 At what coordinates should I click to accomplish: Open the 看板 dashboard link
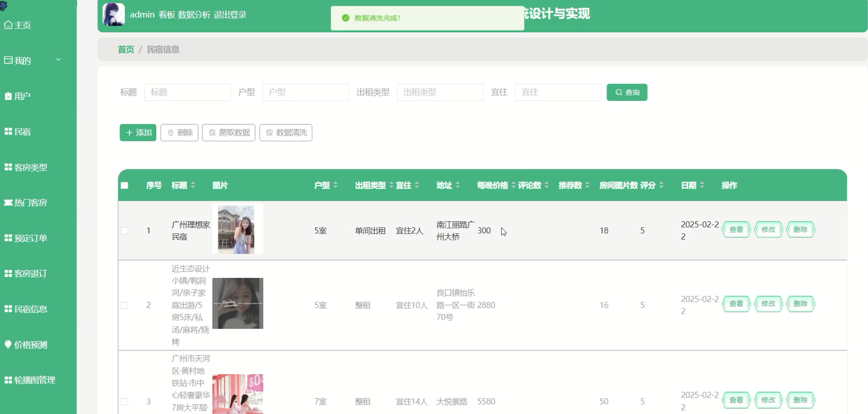[166, 15]
